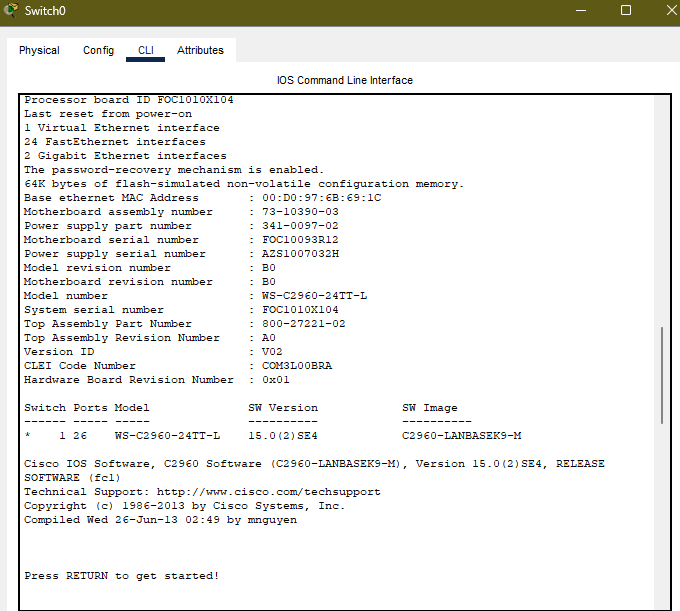Click power supply part number 341-0097-02
Screen dimensions: 680x611
(x=300, y=225)
